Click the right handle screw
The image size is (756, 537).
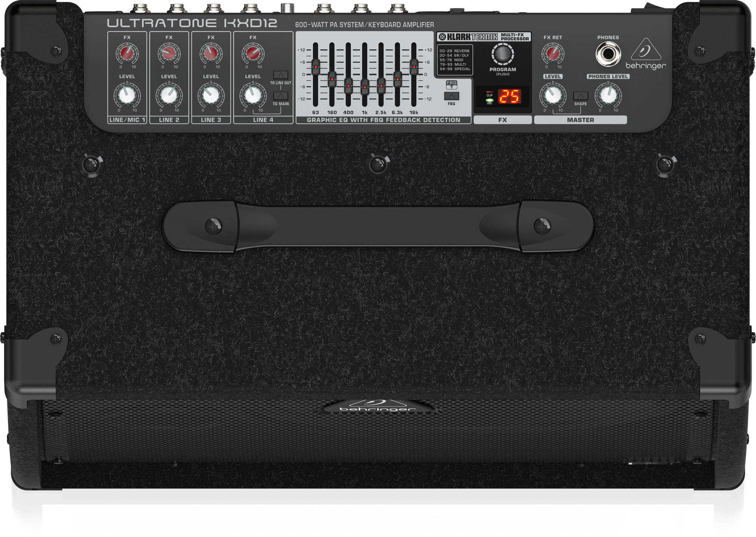[x=542, y=226]
